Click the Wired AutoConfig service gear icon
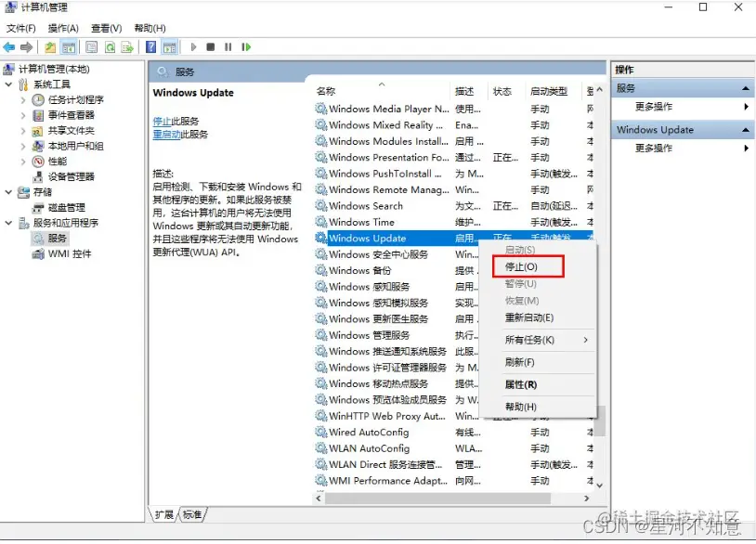 point(320,433)
